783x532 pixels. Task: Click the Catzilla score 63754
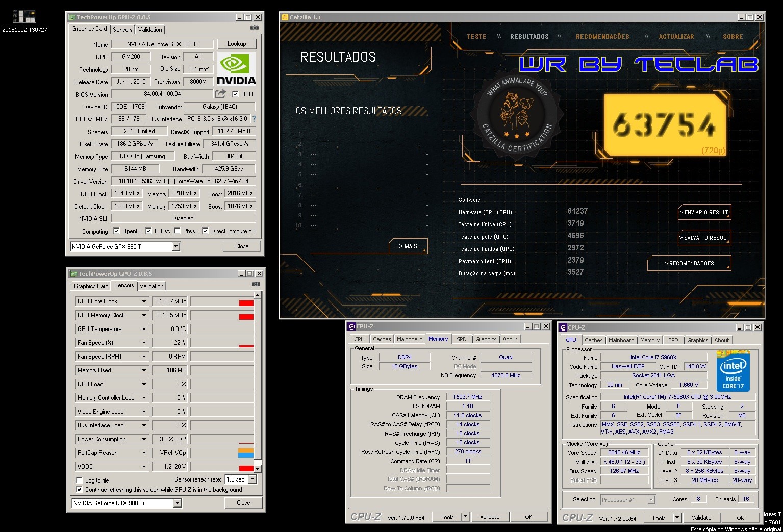click(665, 125)
